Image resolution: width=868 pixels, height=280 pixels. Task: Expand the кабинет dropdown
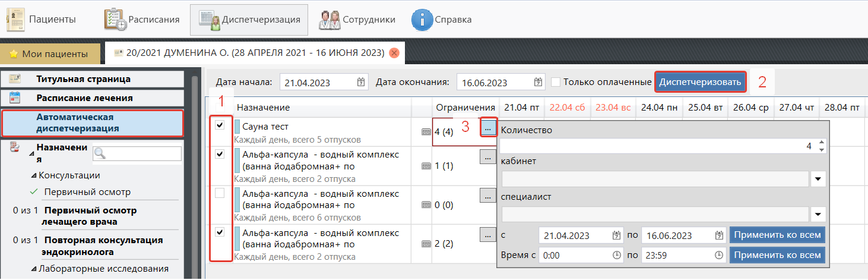click(x=819, y=179)
